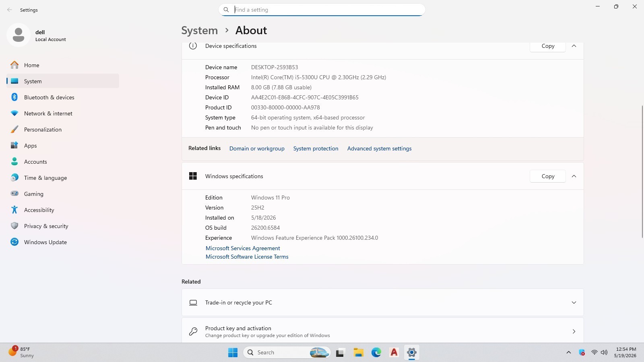Click the Gaming controller icon
Viewport: 644px width, 362px height.
pos(14,193)
